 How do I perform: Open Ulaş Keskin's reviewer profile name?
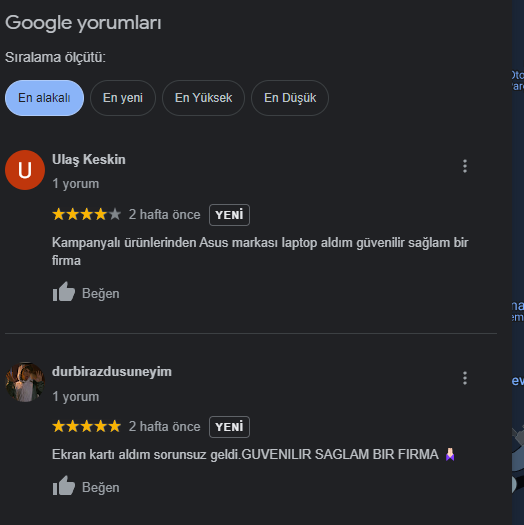pyautogui.click(x=89, y=159)
